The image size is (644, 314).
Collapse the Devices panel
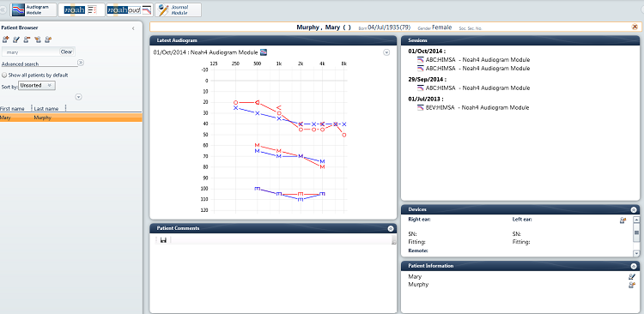coord(634,209)
